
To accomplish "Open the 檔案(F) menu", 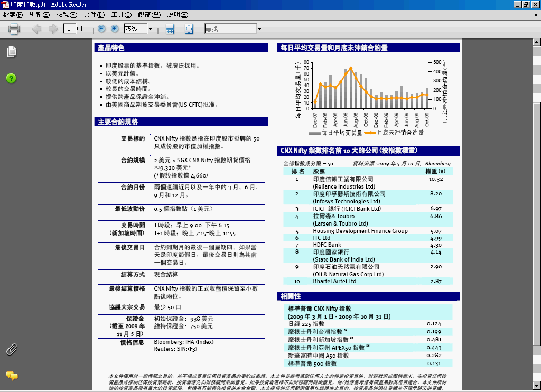I will coord(13,15).
